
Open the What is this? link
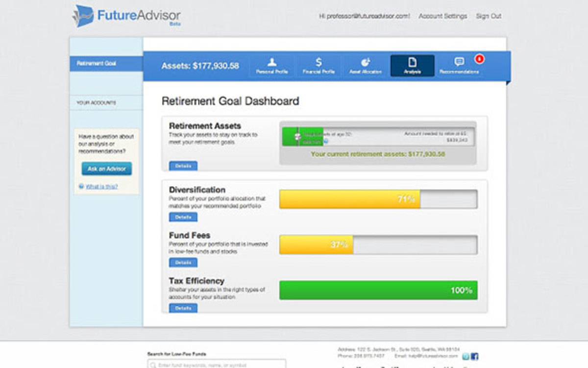101,186
